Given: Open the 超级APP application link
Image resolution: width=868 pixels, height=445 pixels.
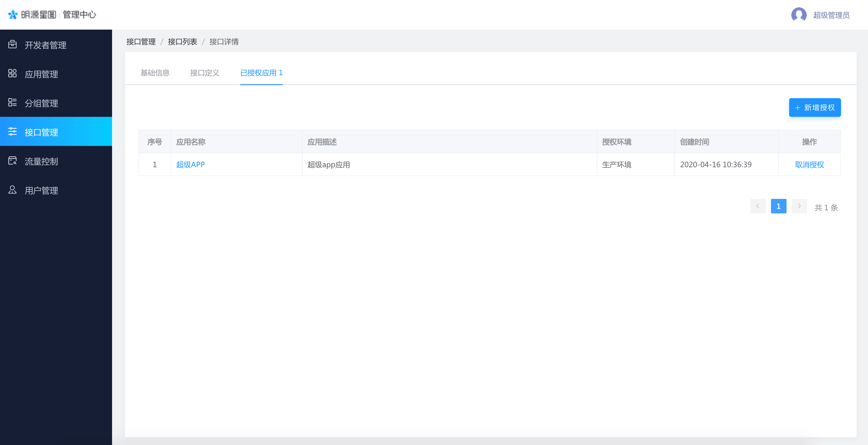Looking at the screenshot, I should 190,165.
